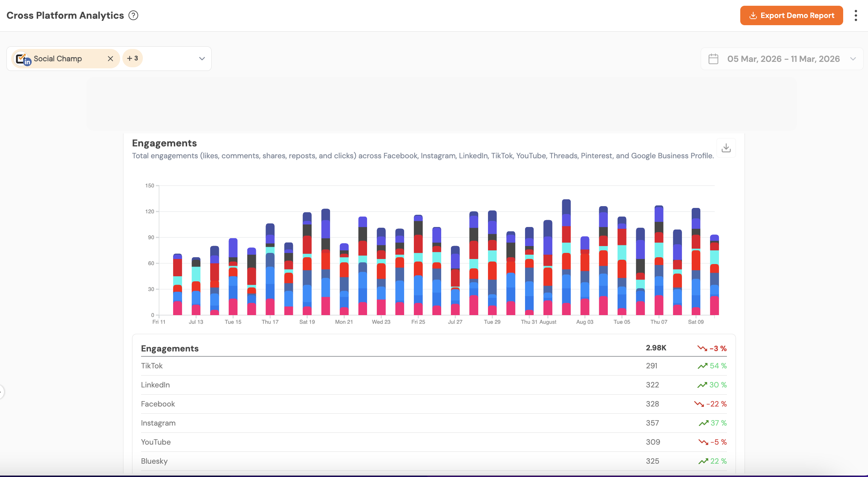Screen dimensions: 868x477
Task: Click the Fri 25 stacked bar
Action: [418, 265]
